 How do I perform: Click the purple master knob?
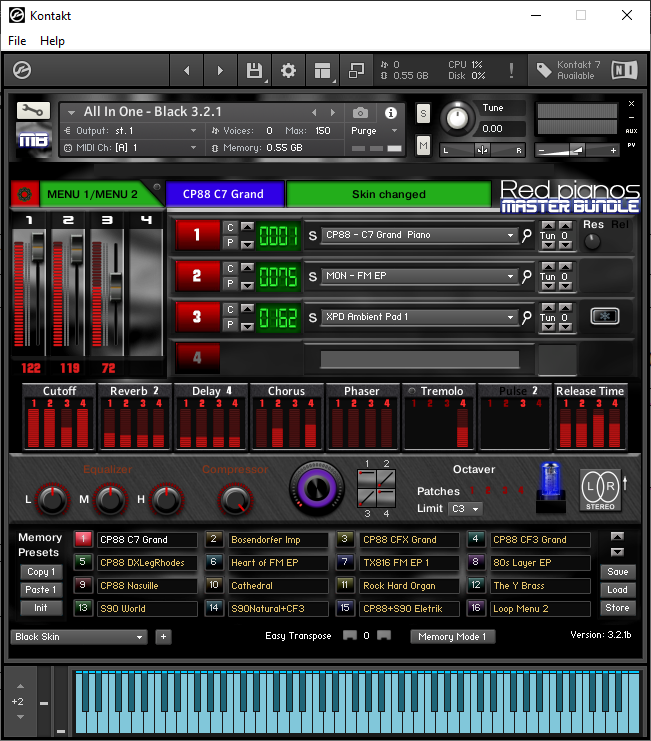pyautogui.click(x=317, y=488)
